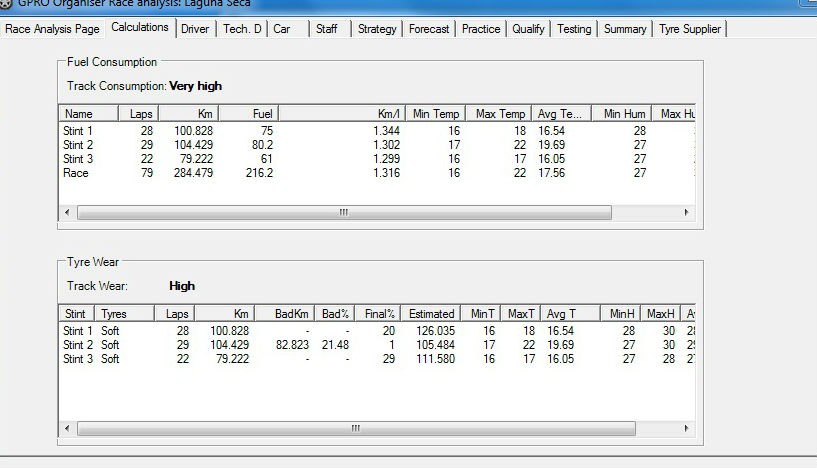Select Stint 1 Soft row in tyre table

[377, 331]
